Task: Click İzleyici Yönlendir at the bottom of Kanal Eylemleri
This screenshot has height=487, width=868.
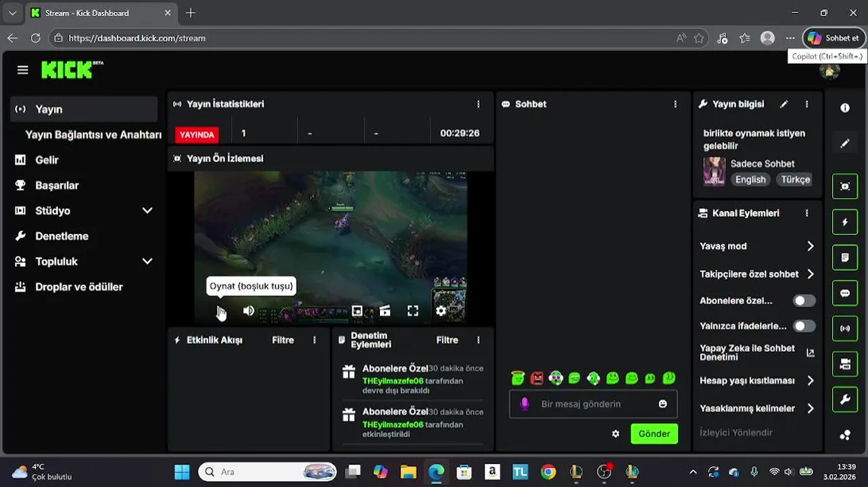Action: [736, 432]
